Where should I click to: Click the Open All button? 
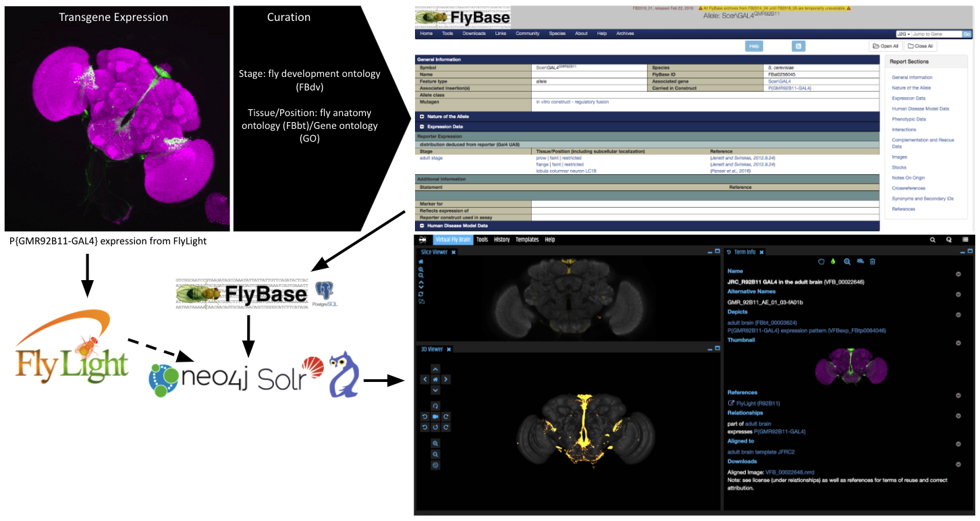coord(885,47)
